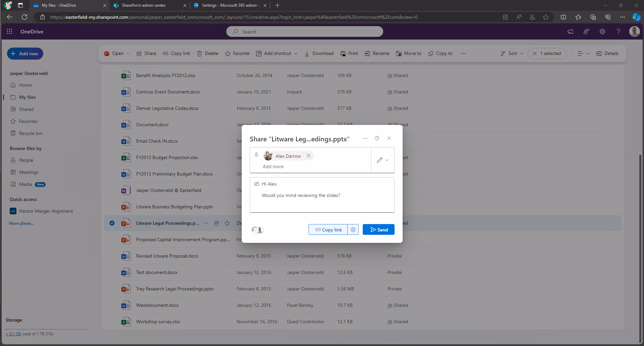Click Print in the toolbar

349,54
